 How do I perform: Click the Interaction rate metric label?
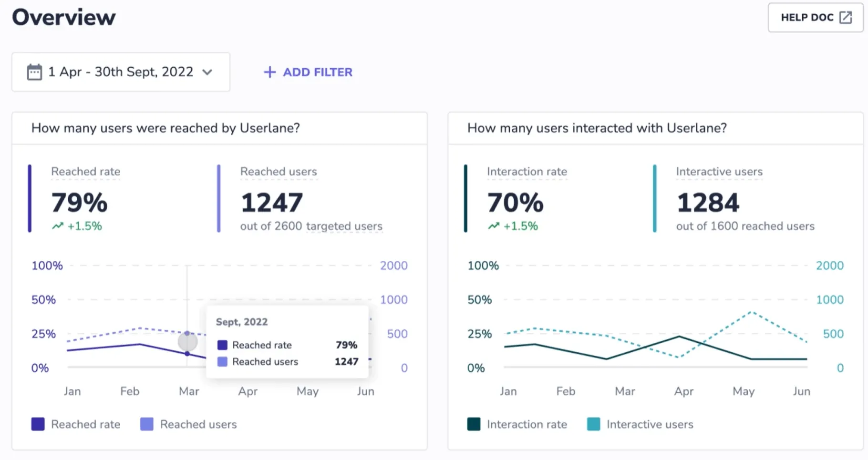pos(527,172)
